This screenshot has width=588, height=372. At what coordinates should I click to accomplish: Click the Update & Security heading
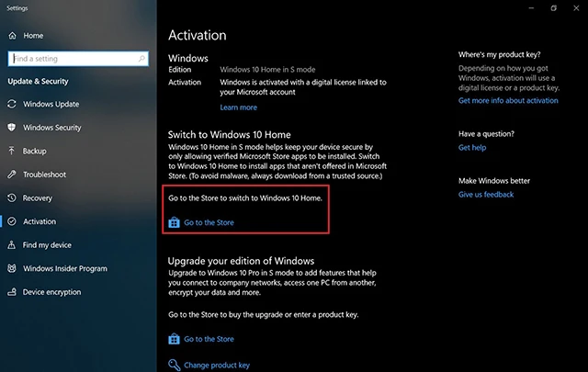click(38, 82)
